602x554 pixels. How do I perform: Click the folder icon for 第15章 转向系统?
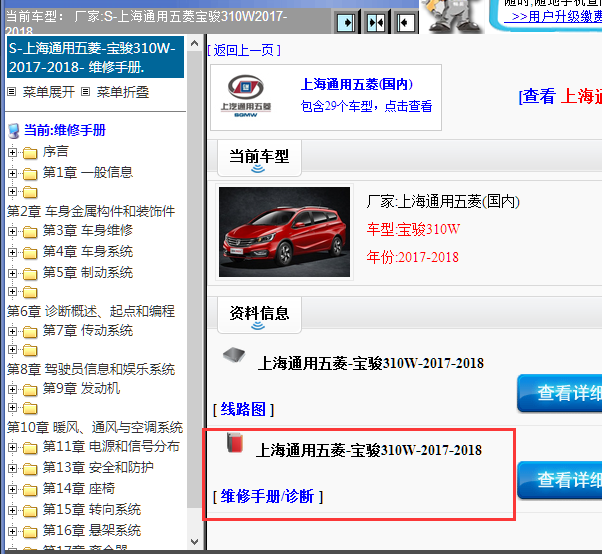pos(30,511)
